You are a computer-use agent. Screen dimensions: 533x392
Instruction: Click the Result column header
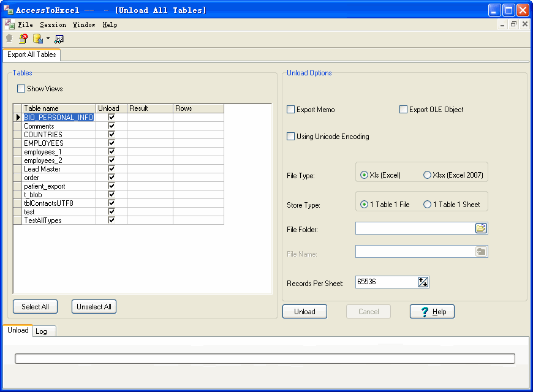[150, 108]
